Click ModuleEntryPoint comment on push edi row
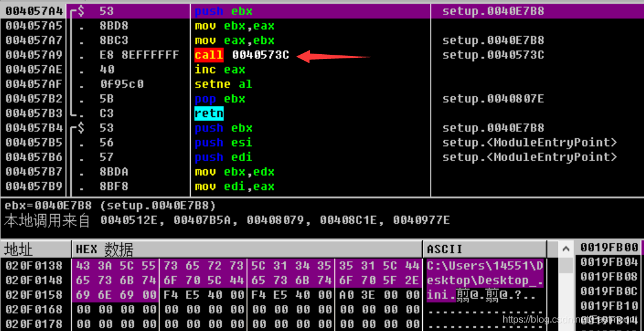644x331 pixels. coord(529,157)
